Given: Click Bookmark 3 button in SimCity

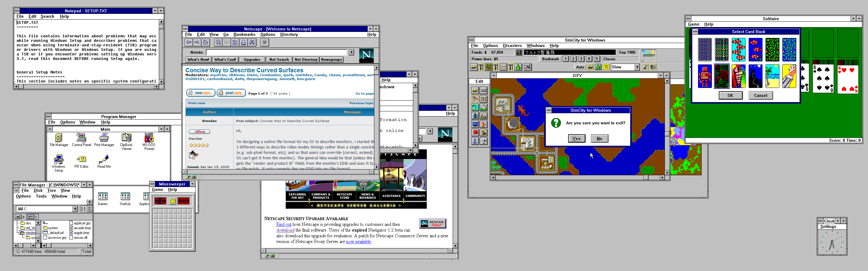Looking at the screenshot, I should point(581,59).
